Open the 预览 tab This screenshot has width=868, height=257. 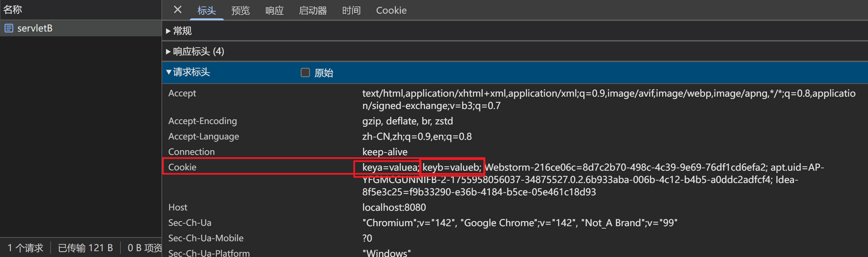point(240,10)
